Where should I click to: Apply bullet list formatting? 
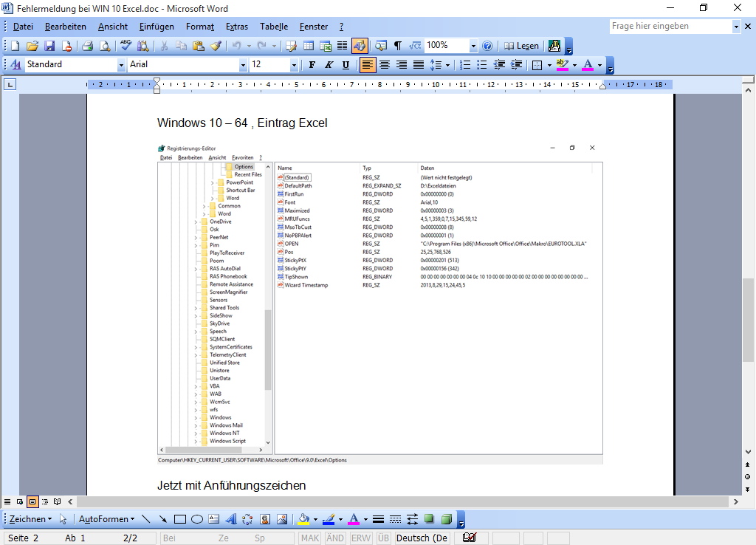point(481,65)
